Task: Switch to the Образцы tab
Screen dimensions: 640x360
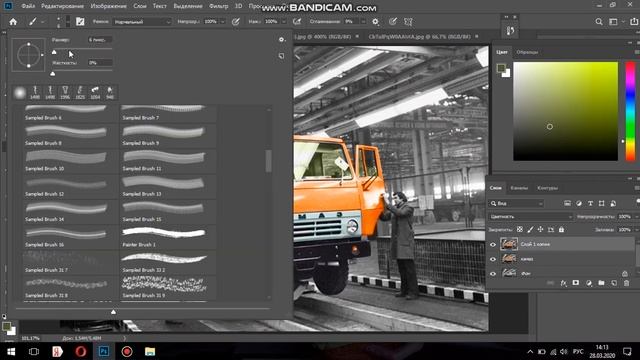Action: click(x=527, y=52)
